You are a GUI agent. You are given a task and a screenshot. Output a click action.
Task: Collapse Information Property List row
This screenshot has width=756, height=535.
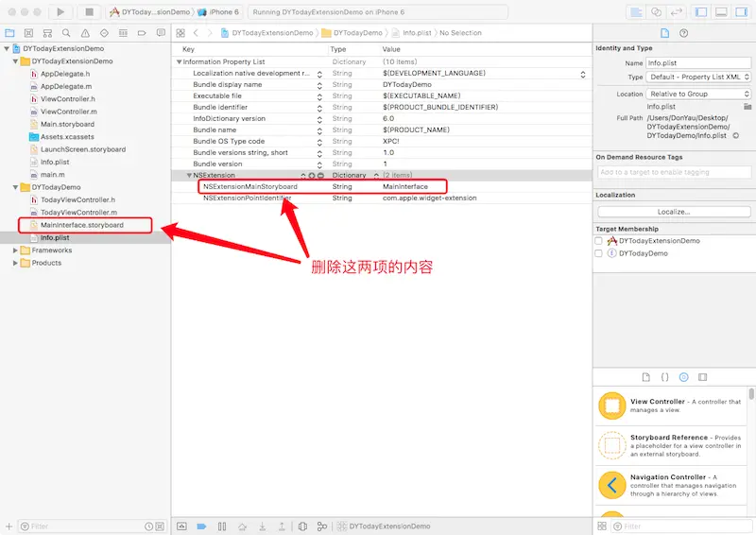point(180,61)
